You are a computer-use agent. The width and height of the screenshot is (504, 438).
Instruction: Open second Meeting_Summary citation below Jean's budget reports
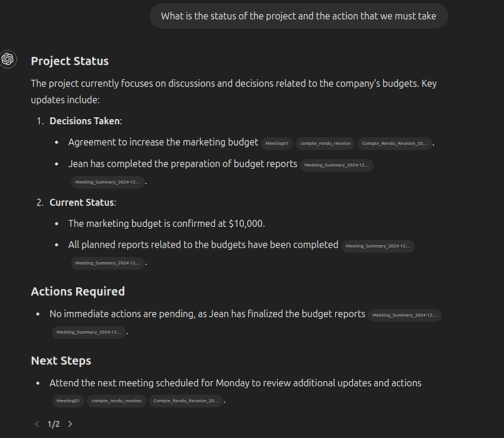(x=108, y=182)
